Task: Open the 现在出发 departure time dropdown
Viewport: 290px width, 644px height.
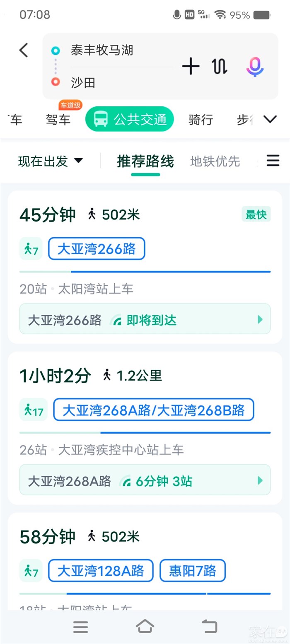Action: pos(51,161)
